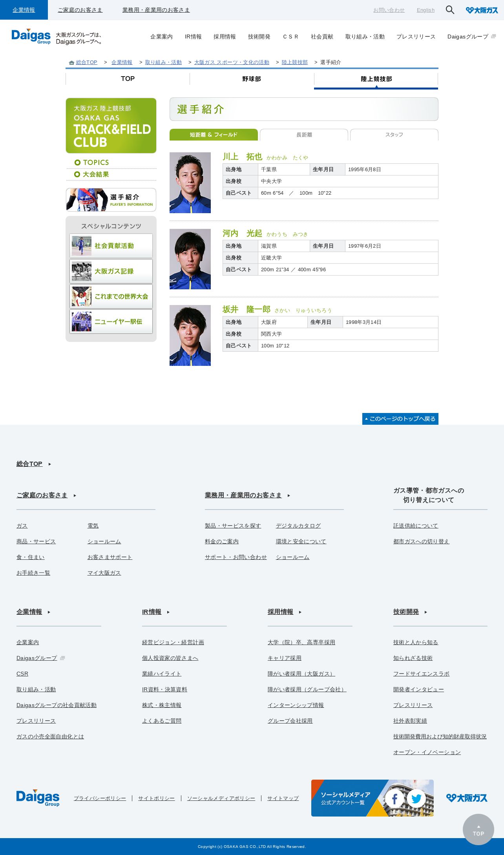Open footer デジタルカタログ link

(298, 526)
